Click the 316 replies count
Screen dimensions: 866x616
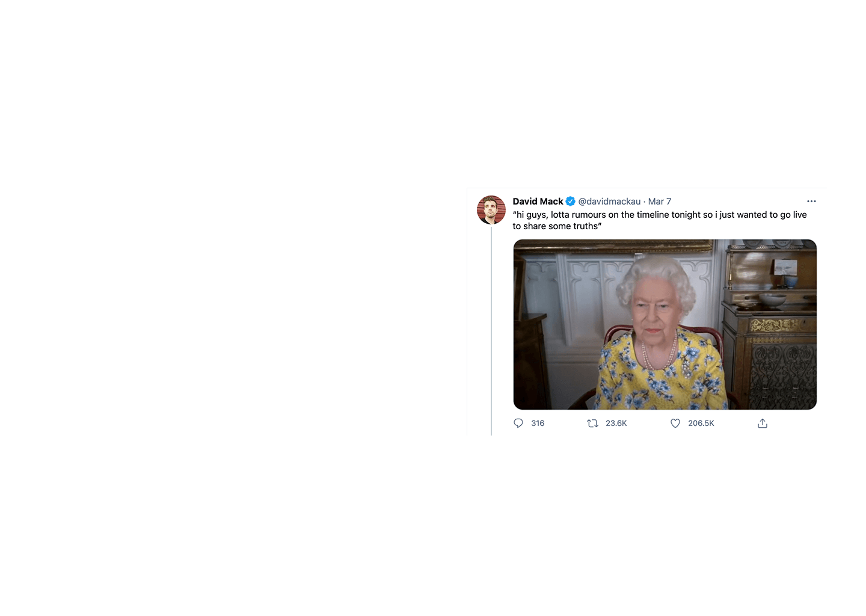point(538,423)
